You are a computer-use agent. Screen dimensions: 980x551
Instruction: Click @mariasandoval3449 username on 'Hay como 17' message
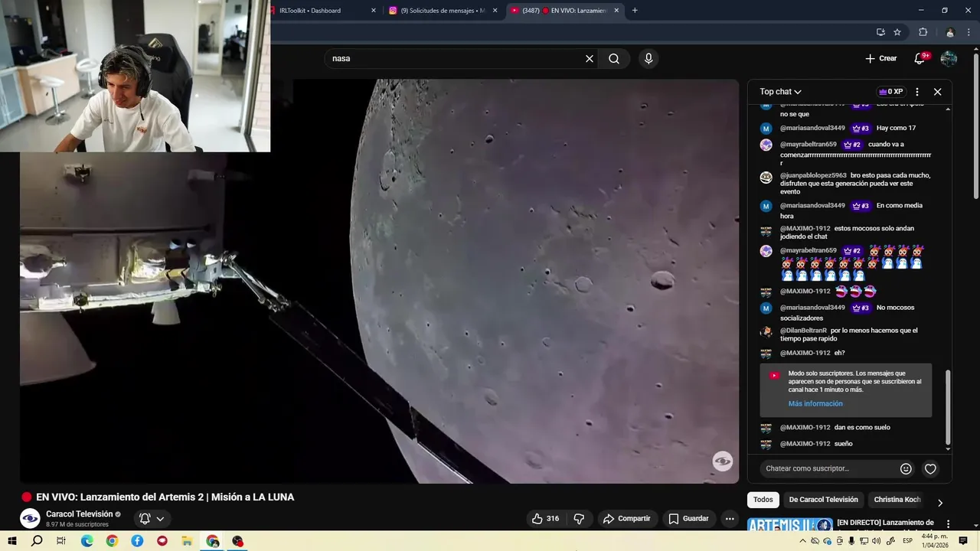pyautogui.click(x=812, y=128)
